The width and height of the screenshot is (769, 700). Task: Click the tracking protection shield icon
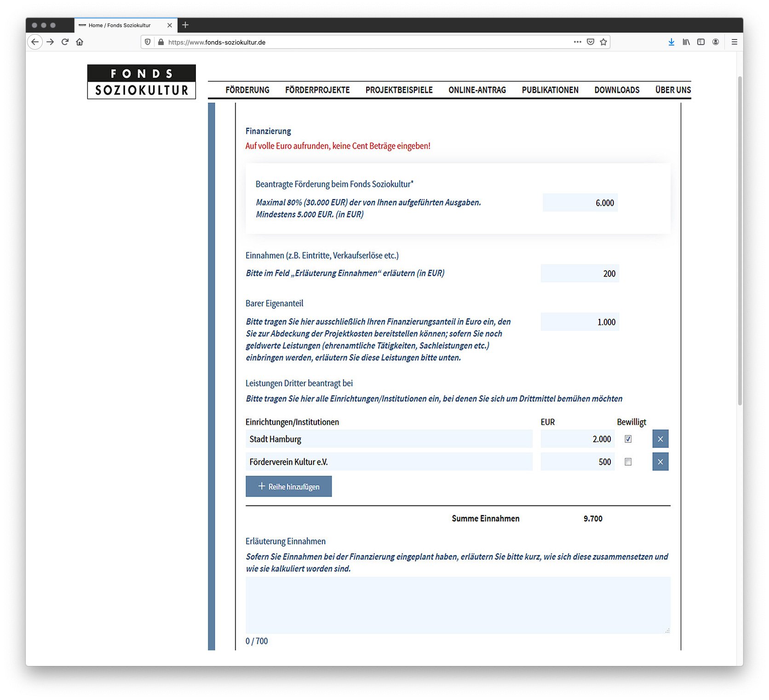point(147,42)
